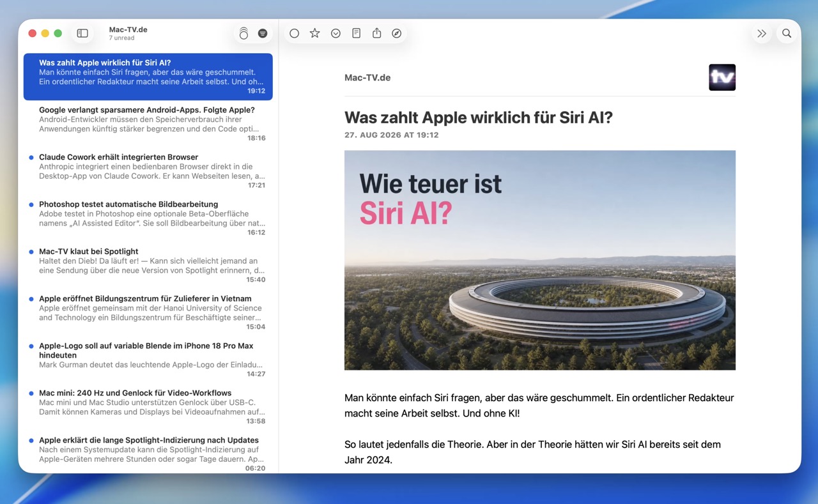Click the 16:12 timestamp in the list
This screenshot has width=818, height=504.
tap(256, 233)
